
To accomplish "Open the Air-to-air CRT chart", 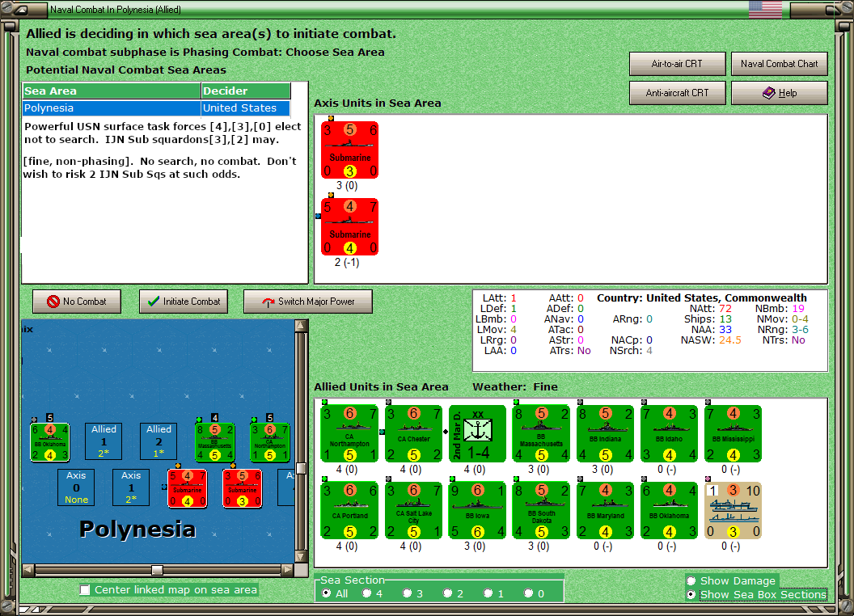I will coord(678,64).
